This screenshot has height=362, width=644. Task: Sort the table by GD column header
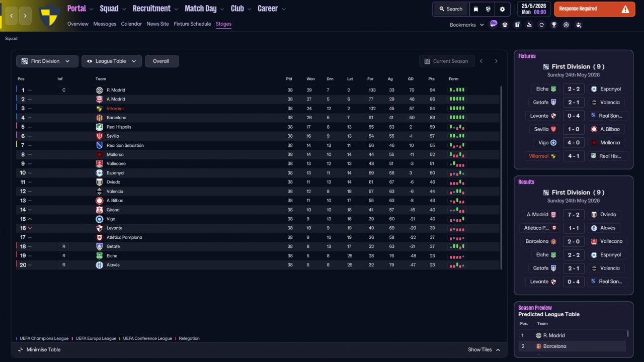coord(411,79)
